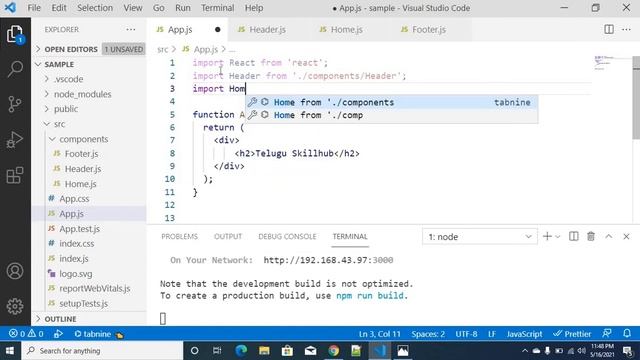The width and height of the screenshot is (640, 360).
Task: Expand the OPEN EDITORS section
Action: click(89, 49)
